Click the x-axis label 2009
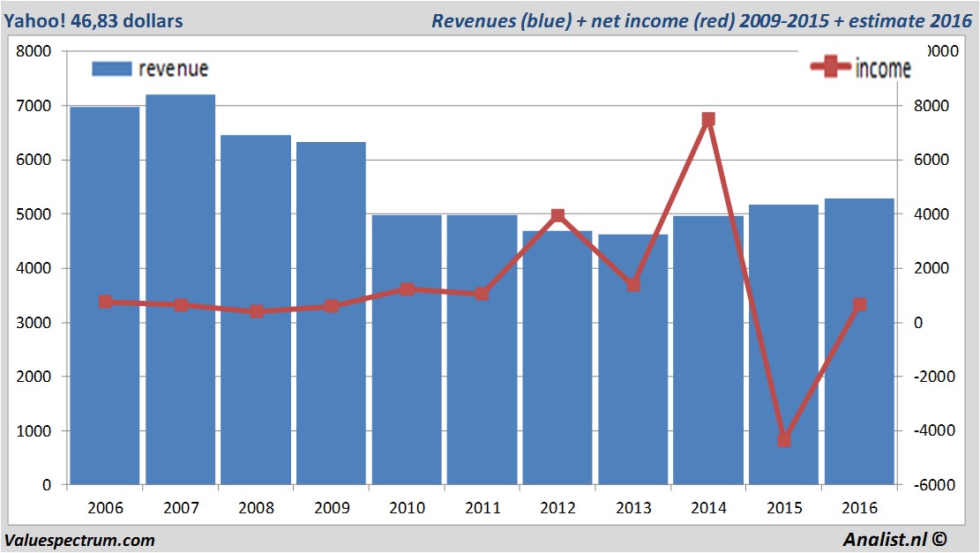The width and height of the screenshot is (980, 553). (332, 508)
